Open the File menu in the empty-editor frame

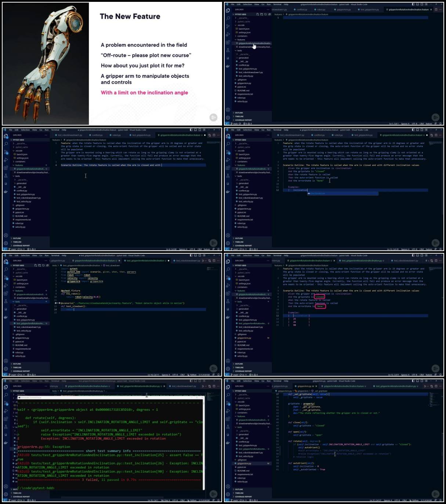(x=233, y=4)
